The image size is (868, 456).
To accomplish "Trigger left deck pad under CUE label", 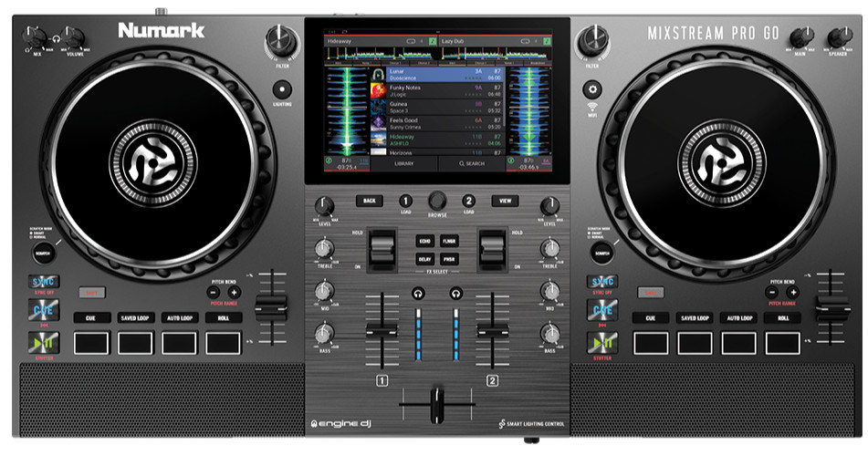I will 90,343.
